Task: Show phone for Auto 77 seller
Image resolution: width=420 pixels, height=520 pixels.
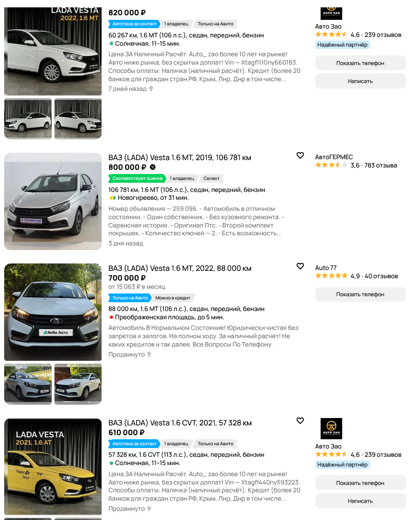Action: [360, 294]
